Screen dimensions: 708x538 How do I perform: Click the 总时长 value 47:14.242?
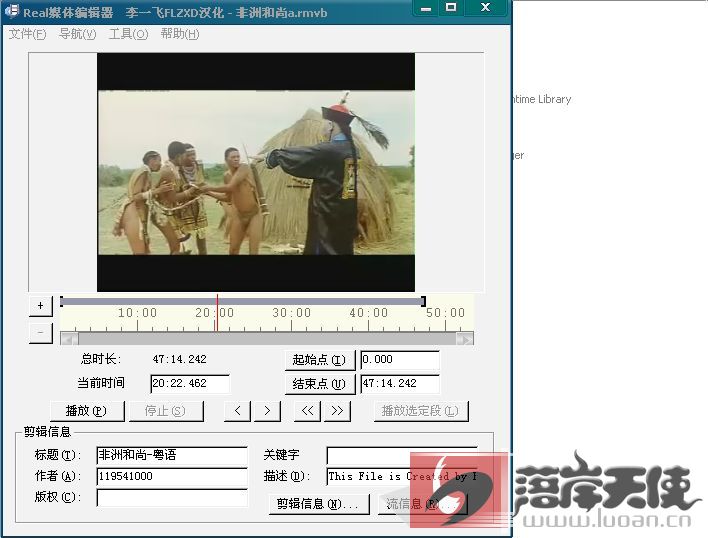pos(179,359)
